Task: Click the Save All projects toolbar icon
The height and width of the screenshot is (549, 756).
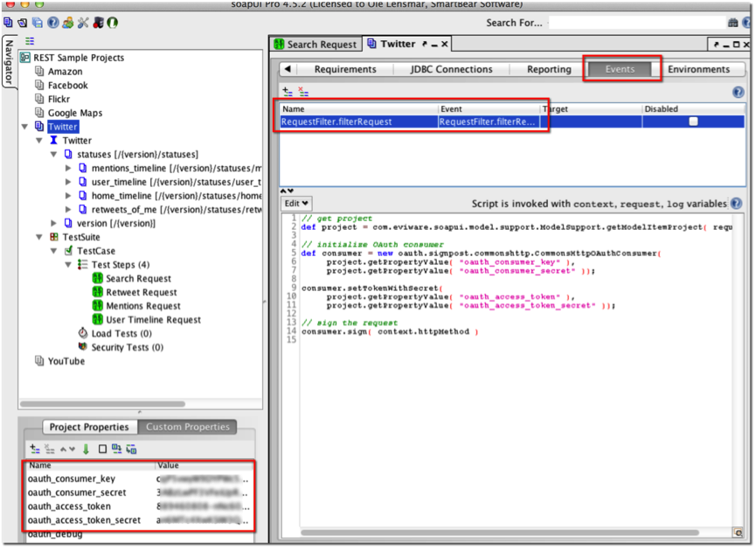Action: (37, 24)
